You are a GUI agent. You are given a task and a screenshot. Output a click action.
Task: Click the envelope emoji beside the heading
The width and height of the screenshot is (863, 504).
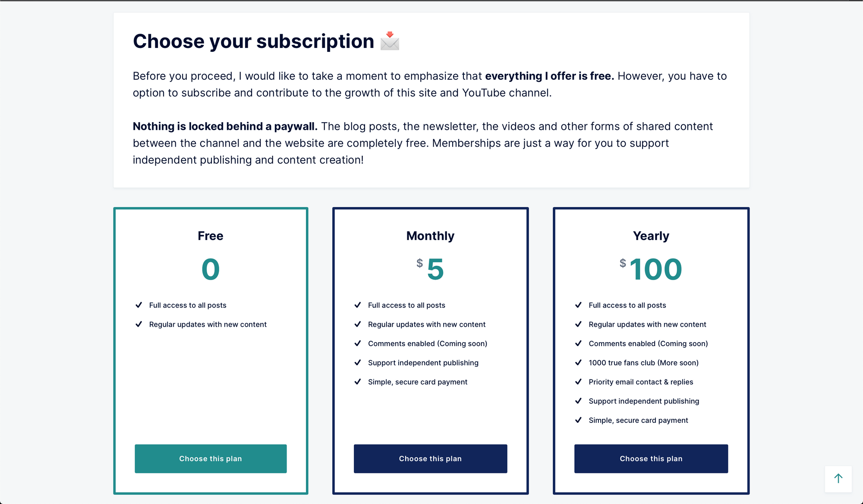(390, 41)
